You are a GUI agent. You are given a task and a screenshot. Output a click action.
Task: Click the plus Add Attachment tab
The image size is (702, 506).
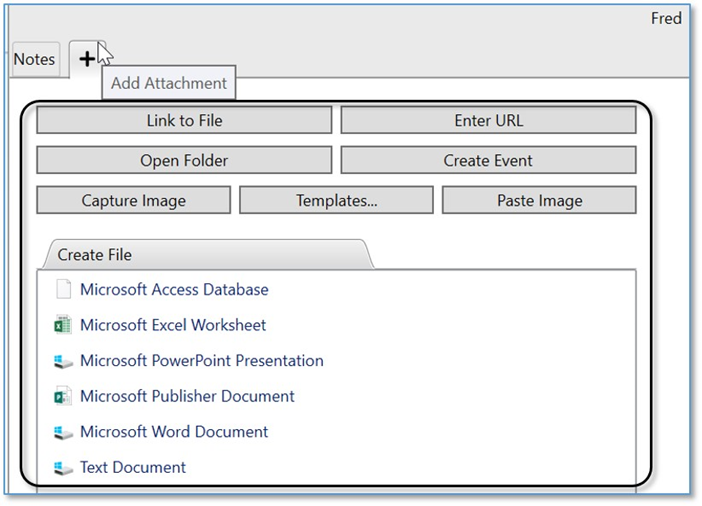coord(87,59)
